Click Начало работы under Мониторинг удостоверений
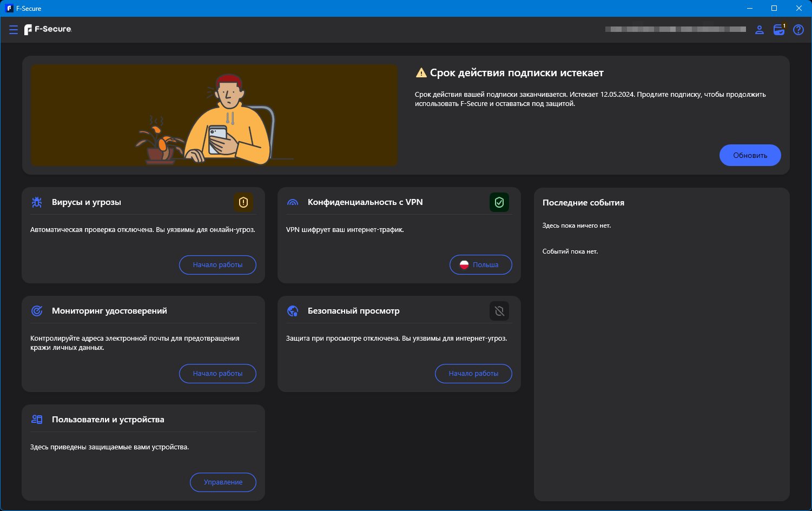812x511 pixels. tap(217, 374)
